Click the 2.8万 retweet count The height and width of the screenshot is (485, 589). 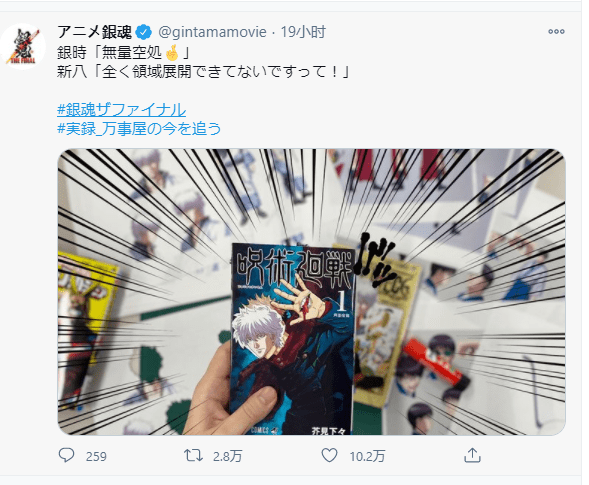(228, 456)
